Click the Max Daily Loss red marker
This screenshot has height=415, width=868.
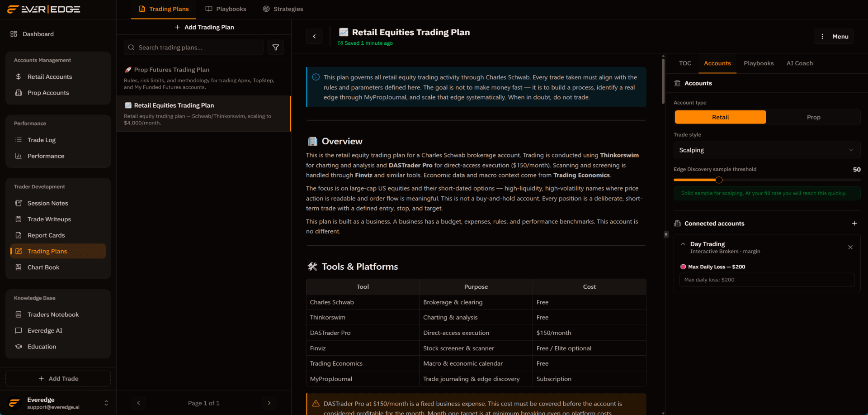tap(683, 267)
